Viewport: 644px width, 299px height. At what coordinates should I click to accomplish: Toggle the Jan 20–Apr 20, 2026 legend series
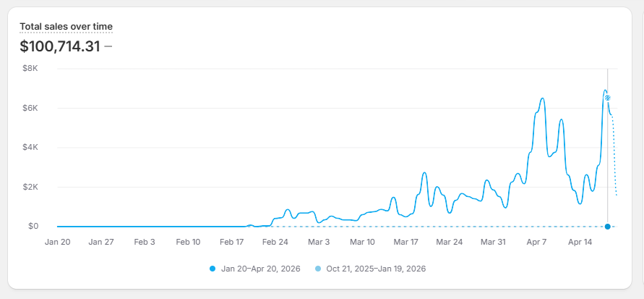[255, 269]
